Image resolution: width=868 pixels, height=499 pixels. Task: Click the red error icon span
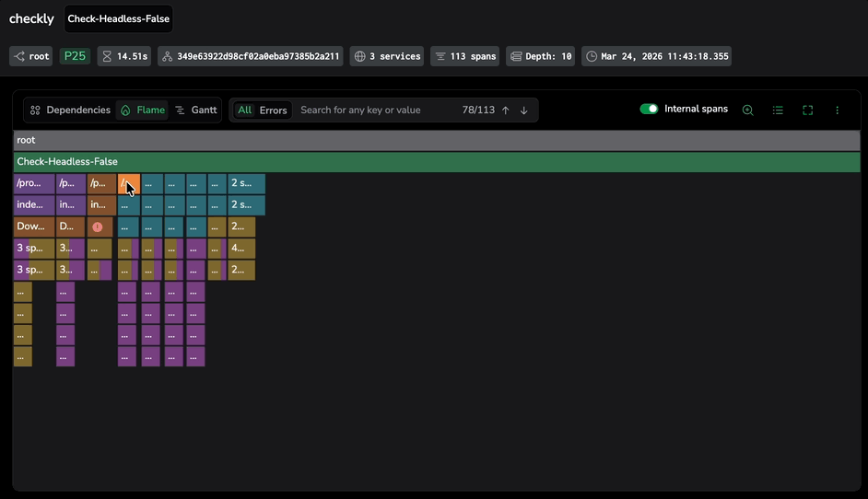[98, 227]
